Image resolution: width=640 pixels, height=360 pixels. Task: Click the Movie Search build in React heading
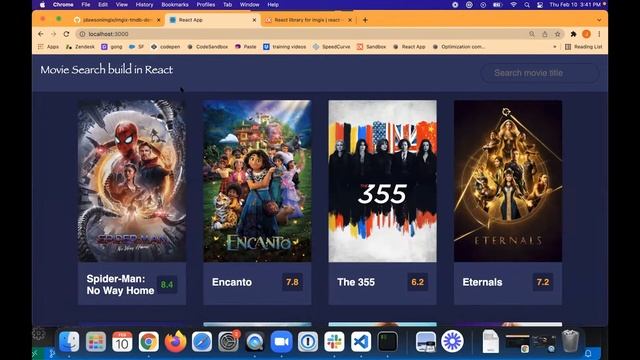[x=107, y=69]
